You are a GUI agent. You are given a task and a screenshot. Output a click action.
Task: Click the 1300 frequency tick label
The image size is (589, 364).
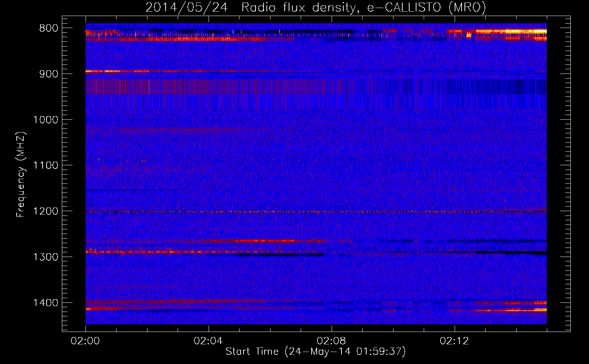coord(46,257)
